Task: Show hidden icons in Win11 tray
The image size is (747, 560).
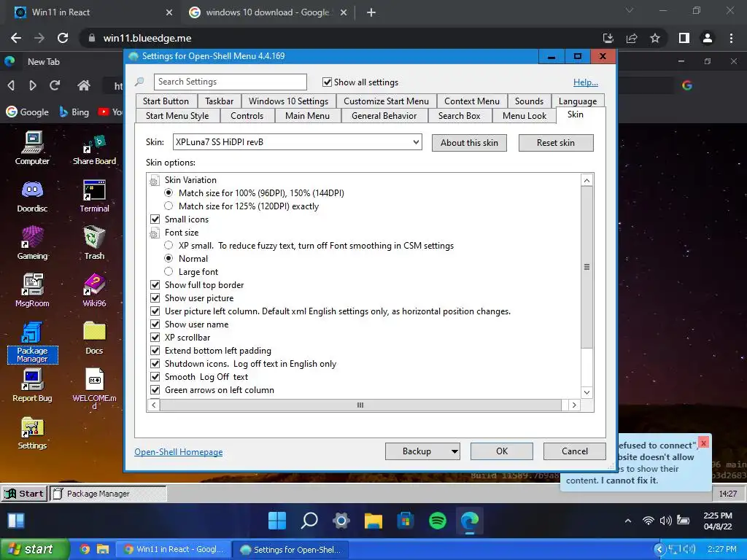Action: (628, 521)
